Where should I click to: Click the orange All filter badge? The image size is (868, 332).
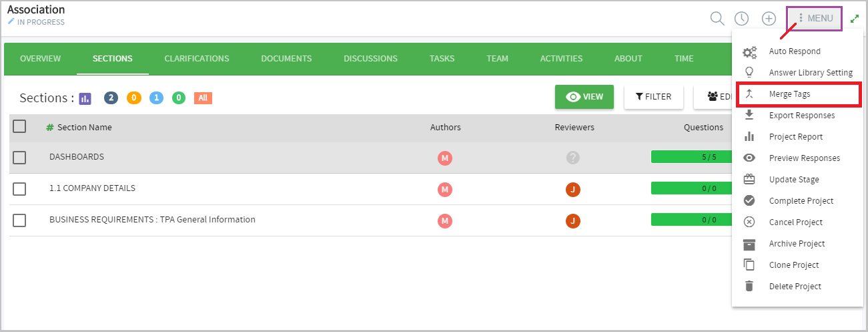pyautogui.click(x=203, y=98)
